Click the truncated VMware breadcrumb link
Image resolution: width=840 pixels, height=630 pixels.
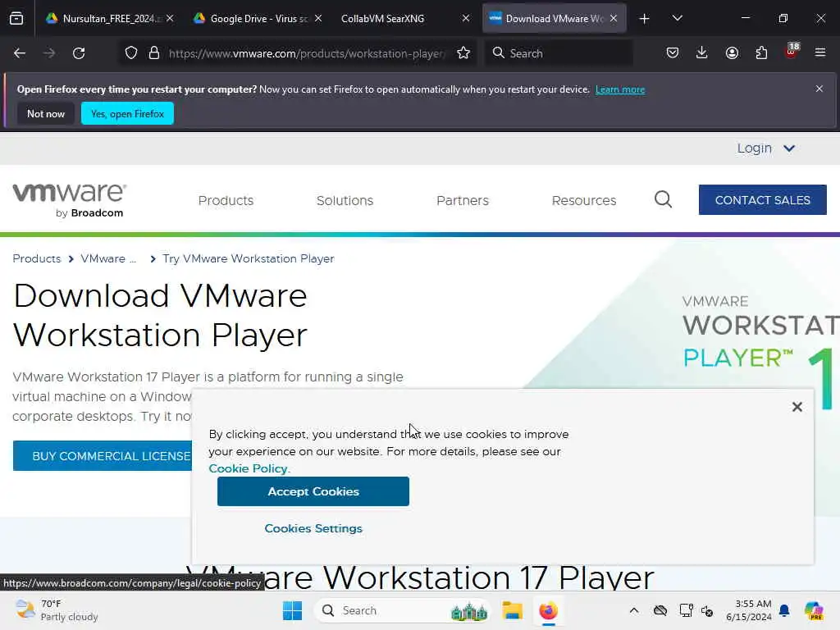108,258
